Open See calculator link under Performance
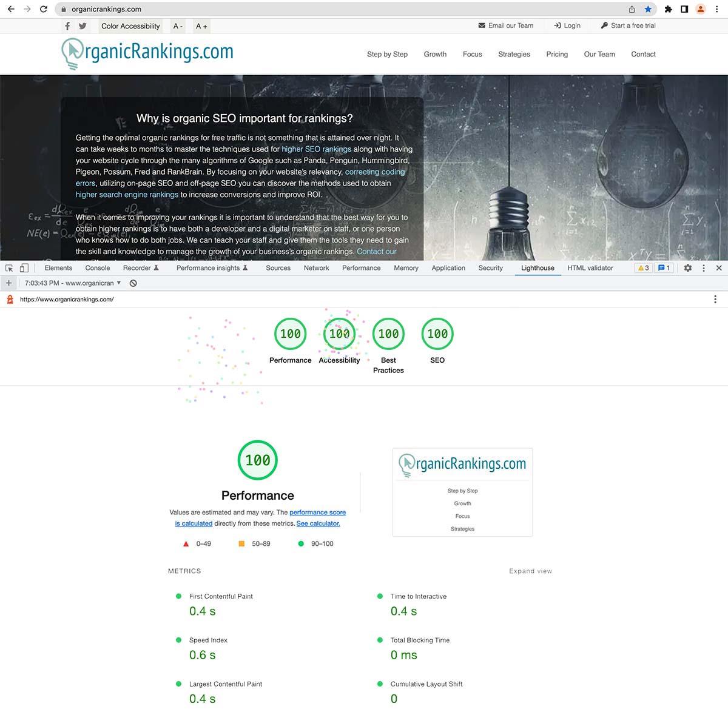728x712 pixels. [317, 523]
